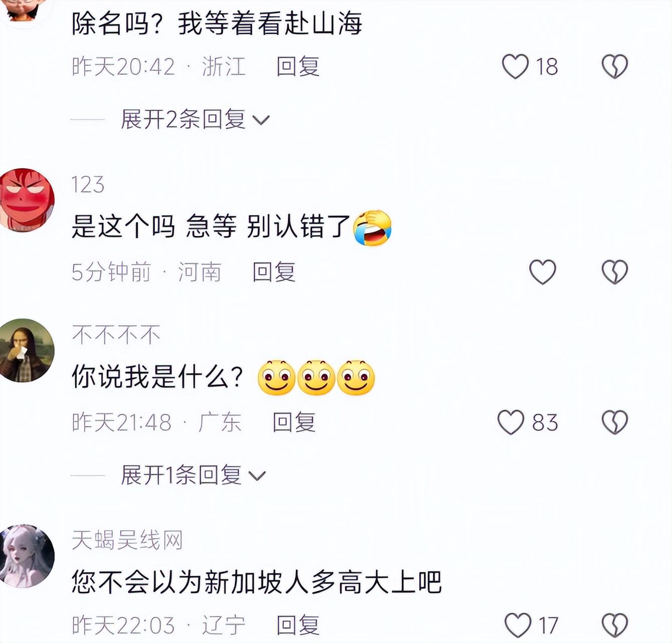Expand 展开1条回复 replies
This screenshot has height=643, width=672.
coord(193,474)
